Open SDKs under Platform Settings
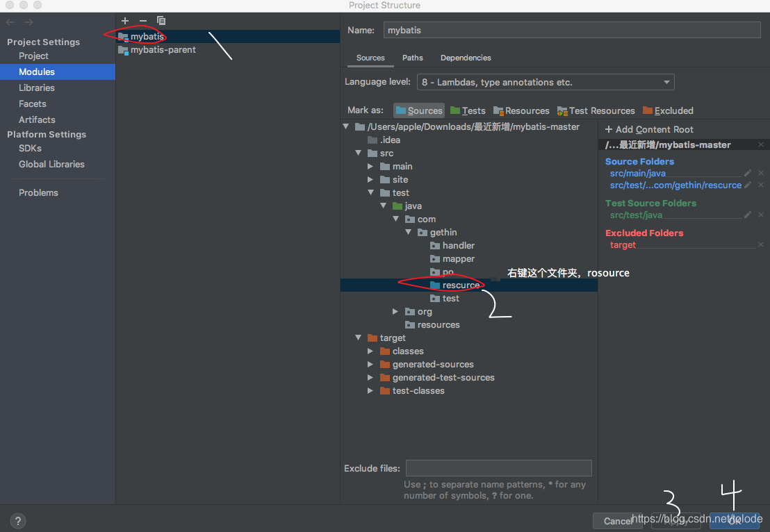The width and height of the screenshot is (770, 532). point(30,148)
